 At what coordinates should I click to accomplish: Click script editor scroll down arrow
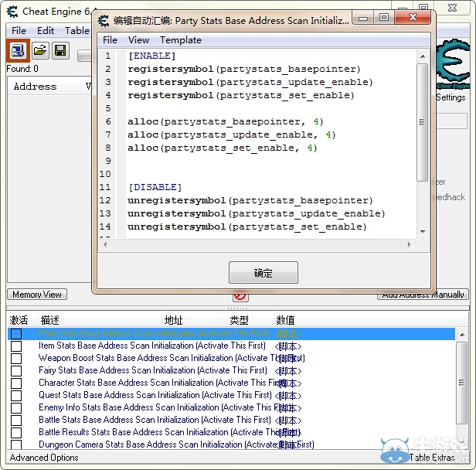pyautogui.click(x=423, y=232)
